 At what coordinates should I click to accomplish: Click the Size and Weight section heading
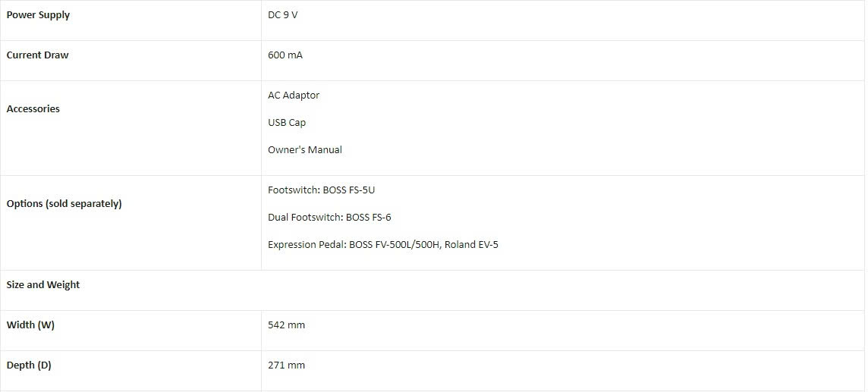click(x=43, y=285)
